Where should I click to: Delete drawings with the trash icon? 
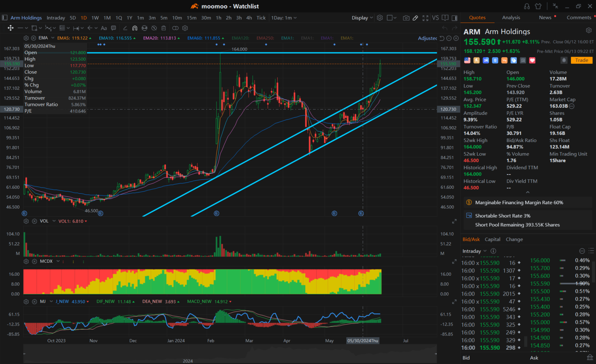164,28
